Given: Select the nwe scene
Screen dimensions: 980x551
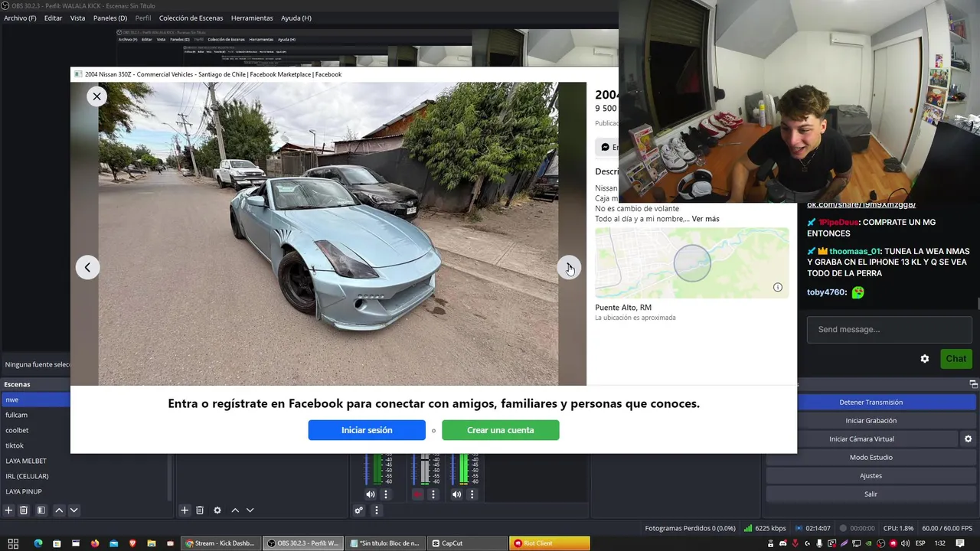Looking at the screenshot, I should (34, 399).
